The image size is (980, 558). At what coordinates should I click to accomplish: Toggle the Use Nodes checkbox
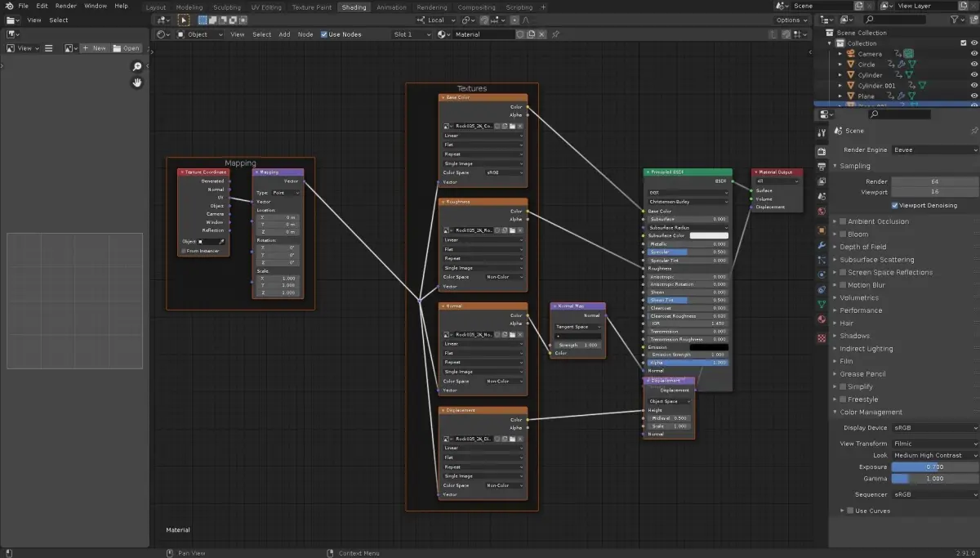[324, 34]
